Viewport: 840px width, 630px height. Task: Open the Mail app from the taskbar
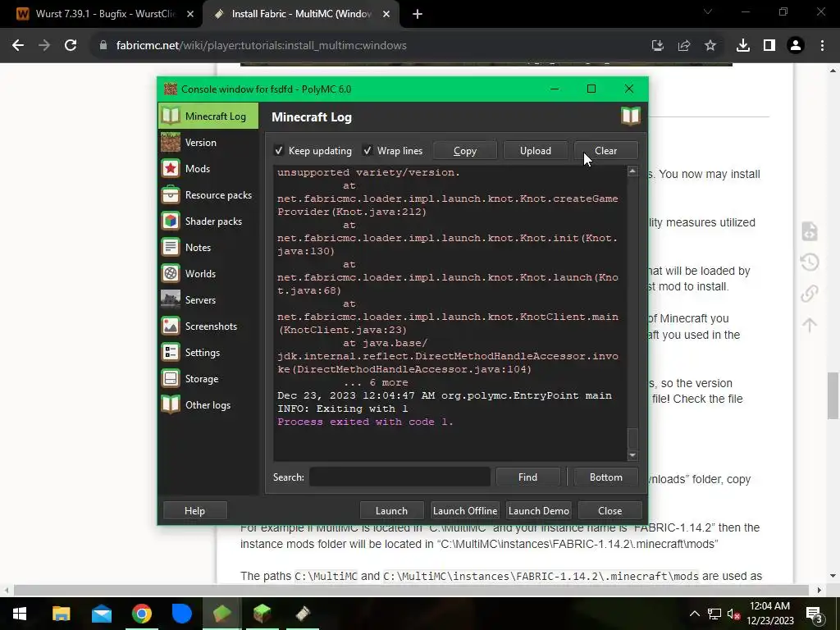coord(101,614)
